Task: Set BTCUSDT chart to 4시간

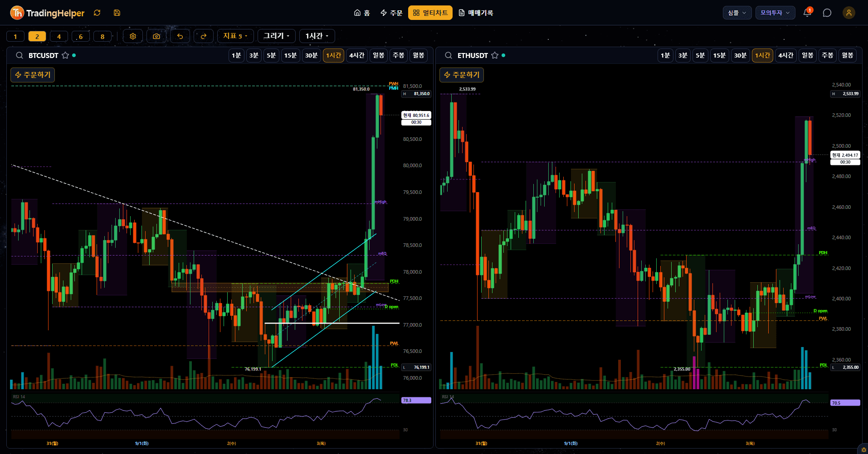Action: [357, 55]
